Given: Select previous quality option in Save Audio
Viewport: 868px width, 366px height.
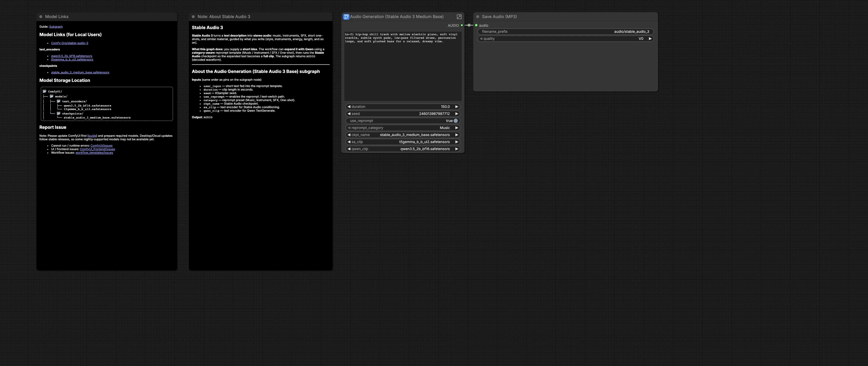Looking at the screenshot, I should click(481, 38).
